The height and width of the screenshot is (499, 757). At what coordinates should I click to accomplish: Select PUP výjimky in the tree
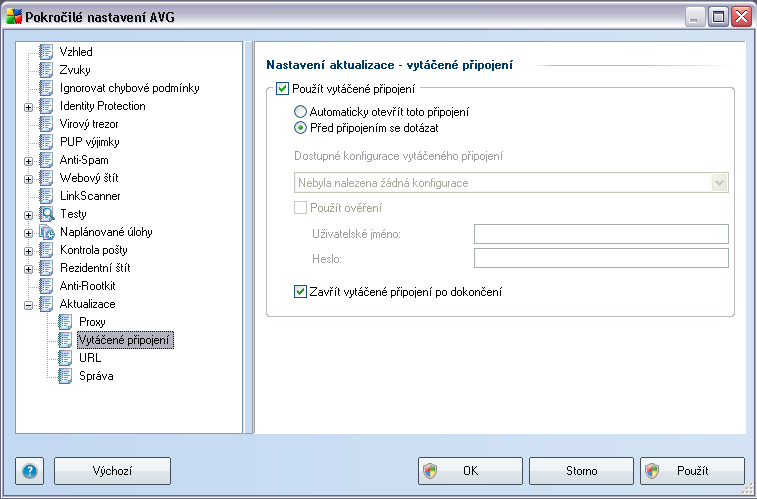89,142
